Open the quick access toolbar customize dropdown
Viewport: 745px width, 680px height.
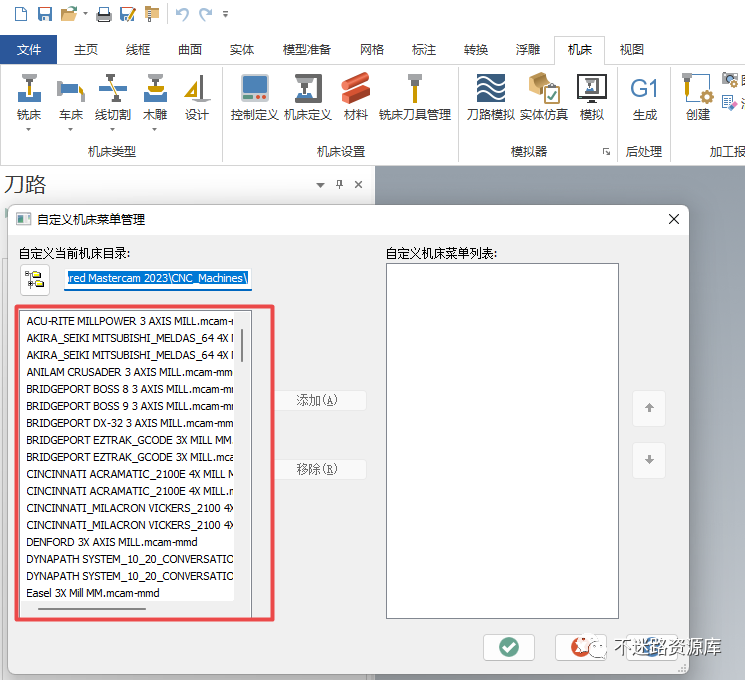click(x=226, y=14)
